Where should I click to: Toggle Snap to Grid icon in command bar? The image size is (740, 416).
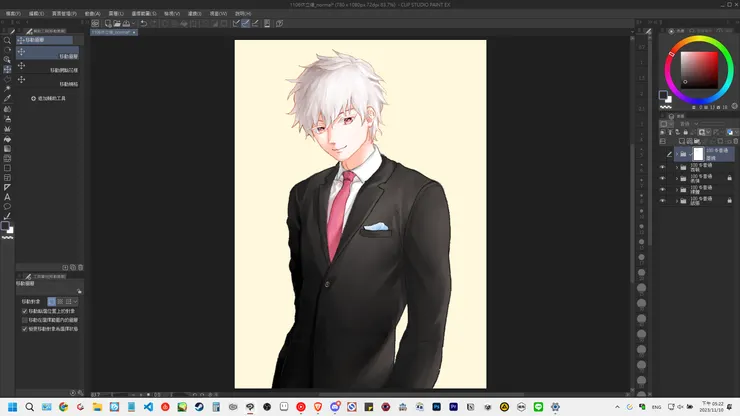[x=255, y=23]
